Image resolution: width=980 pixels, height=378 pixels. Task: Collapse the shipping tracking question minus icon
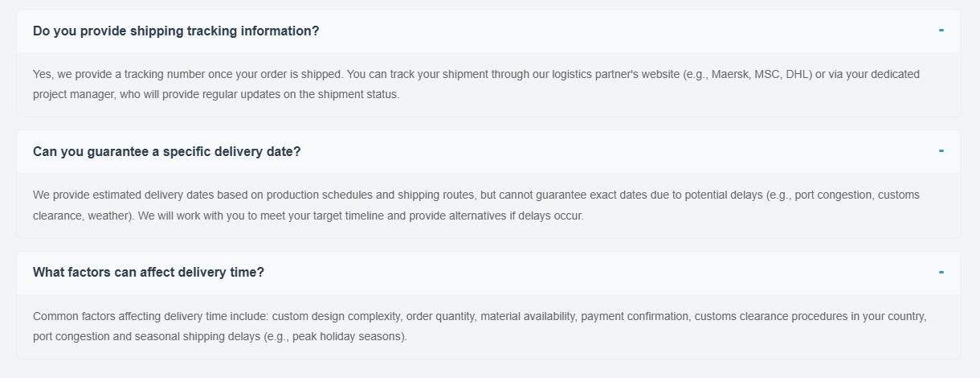click(x=941, y=31)
